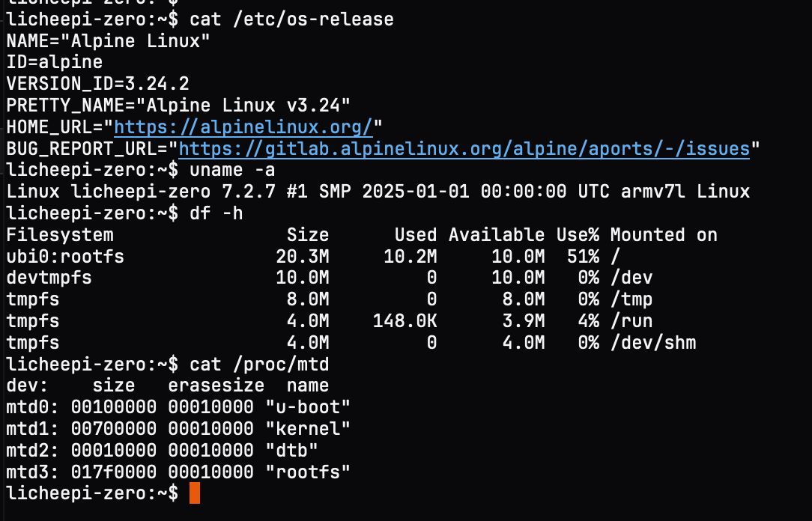
Task: Click the 'Mounted on' column header
Action: (x=664, y=235)
